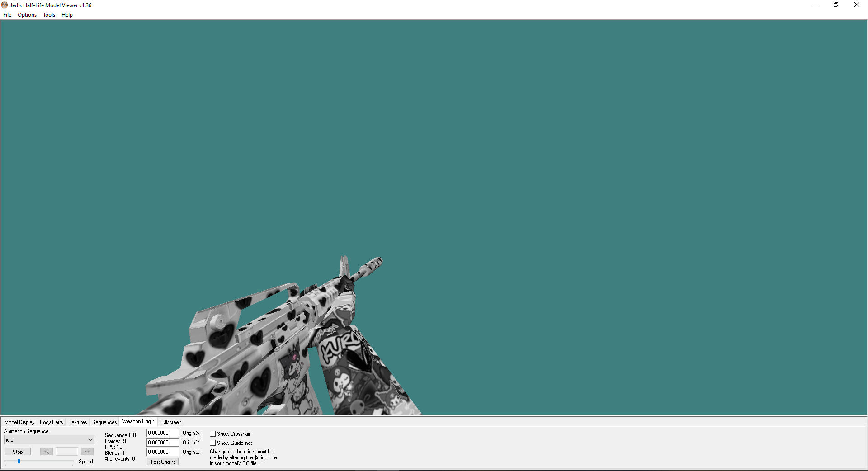Click the 'Frames: 9' info text
Screen dimensions: 868x471
(x=115, y=441)
